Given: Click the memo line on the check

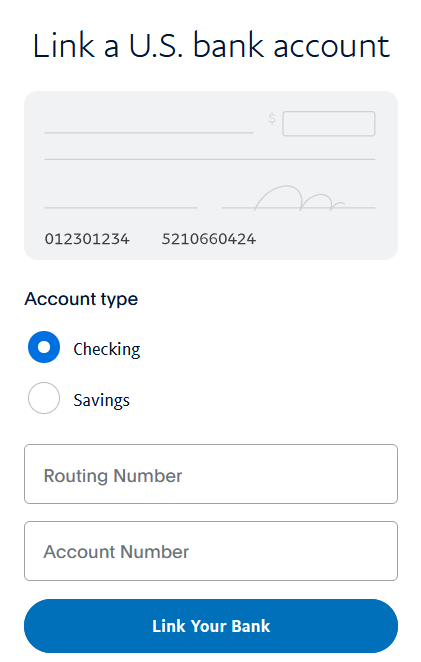Looking at the screenshot, I should [x=121, y=208].
